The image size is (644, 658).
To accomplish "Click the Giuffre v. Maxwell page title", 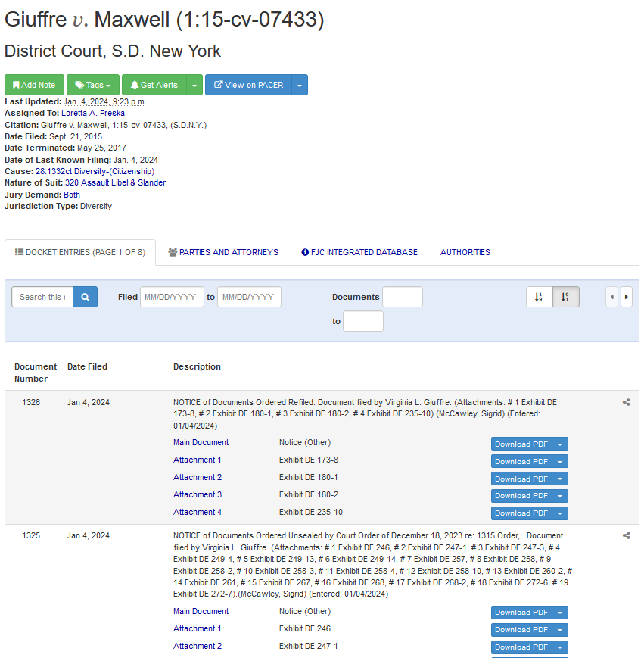I will tap(164, 19).
